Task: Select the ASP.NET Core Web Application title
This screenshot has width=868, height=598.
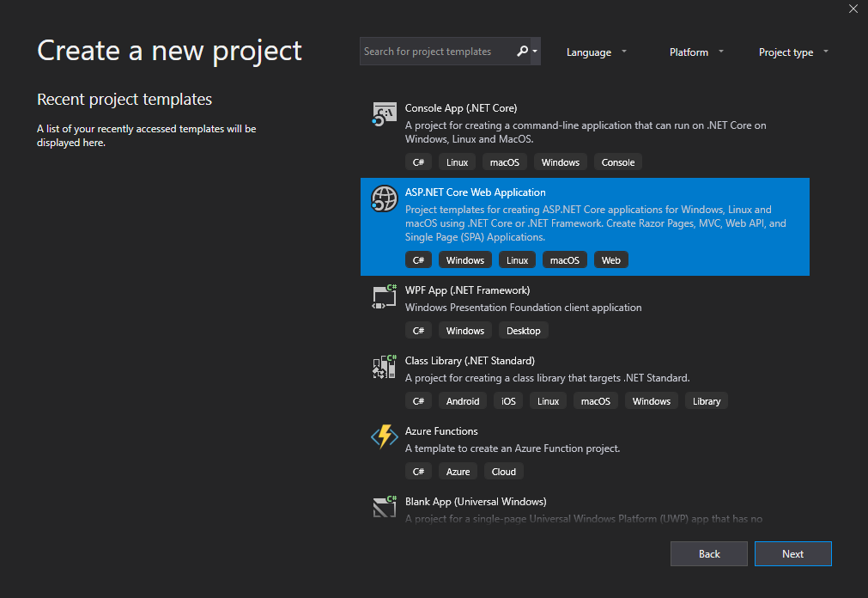Action: tap(475, 192)
